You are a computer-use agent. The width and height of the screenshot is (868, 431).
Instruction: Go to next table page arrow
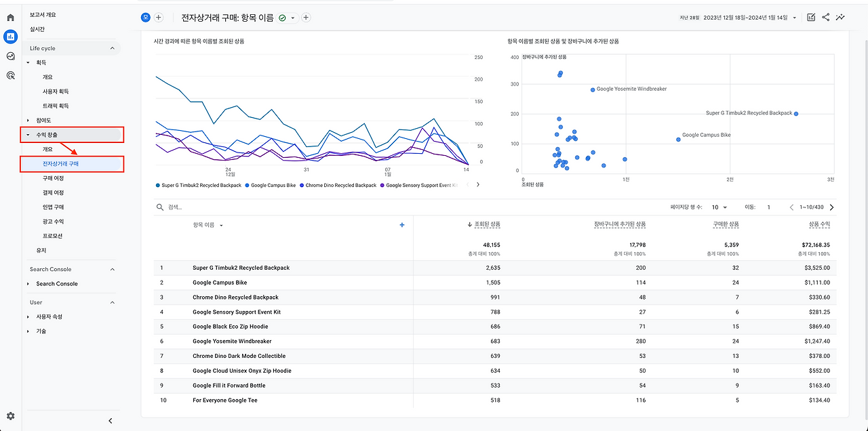tap(832, 207)
